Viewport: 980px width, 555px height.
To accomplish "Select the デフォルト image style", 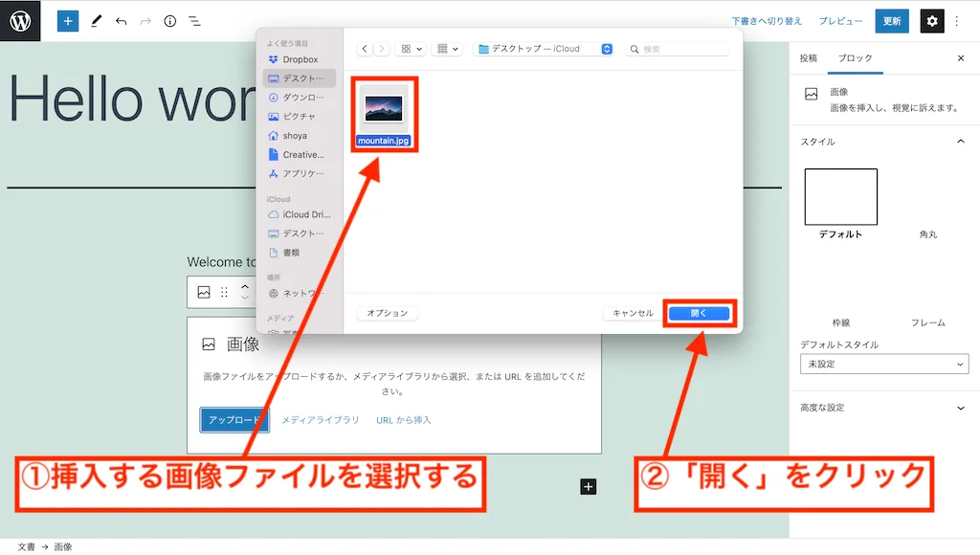I will click(840, 197).
